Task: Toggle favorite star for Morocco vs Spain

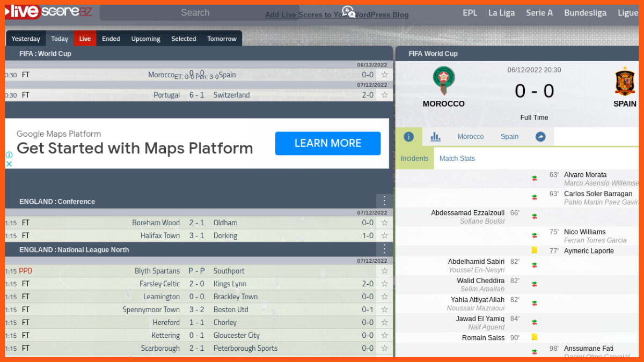Action: pyautogui.click(x=384, y=75)
